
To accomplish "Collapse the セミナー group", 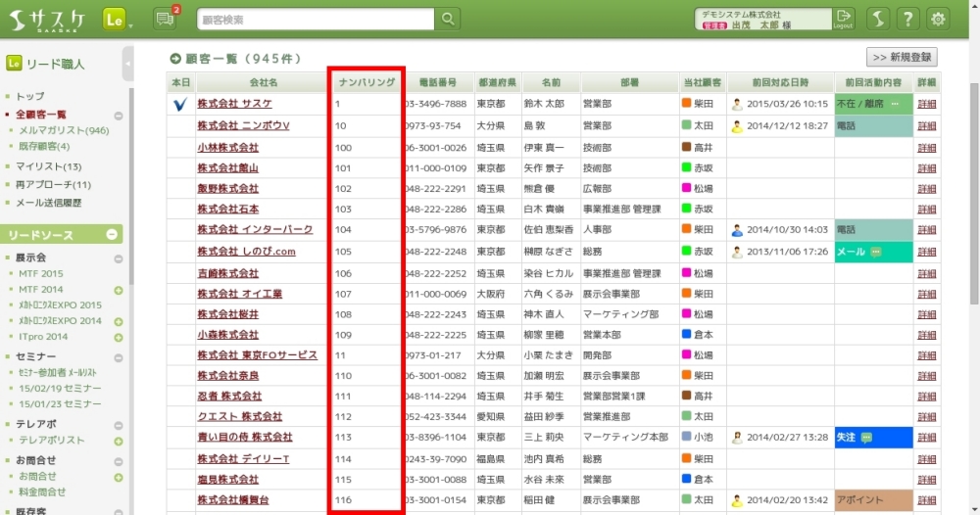I will [x=118, y=357].
